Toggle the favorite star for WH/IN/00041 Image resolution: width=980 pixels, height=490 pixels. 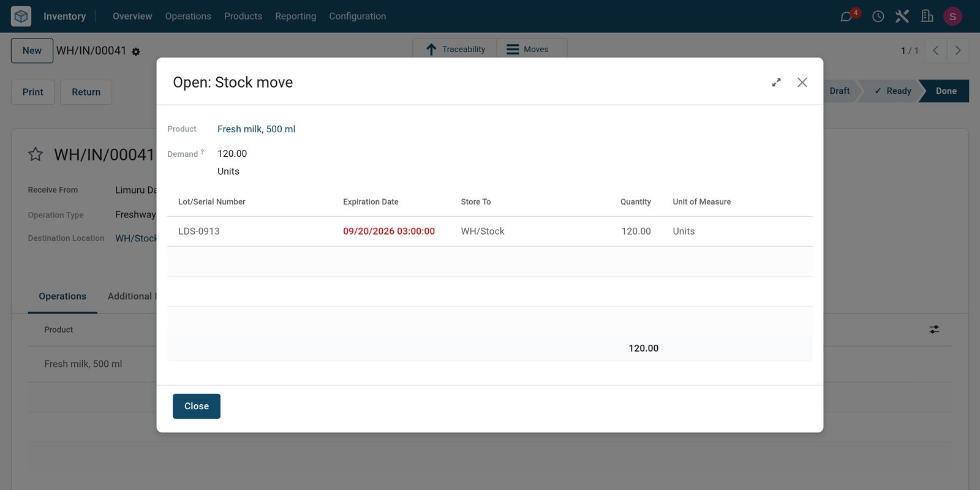pos(36,154)
